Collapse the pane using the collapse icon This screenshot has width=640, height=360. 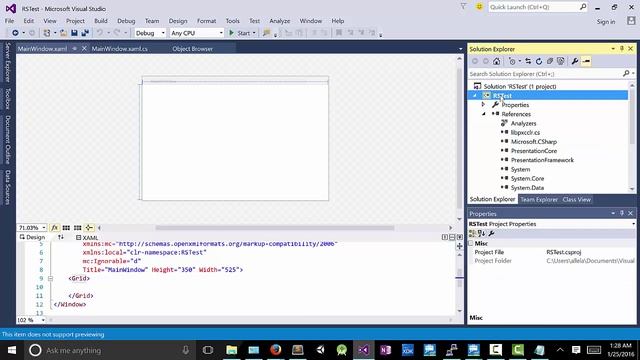pyautogui.click(x=460, y=237)
